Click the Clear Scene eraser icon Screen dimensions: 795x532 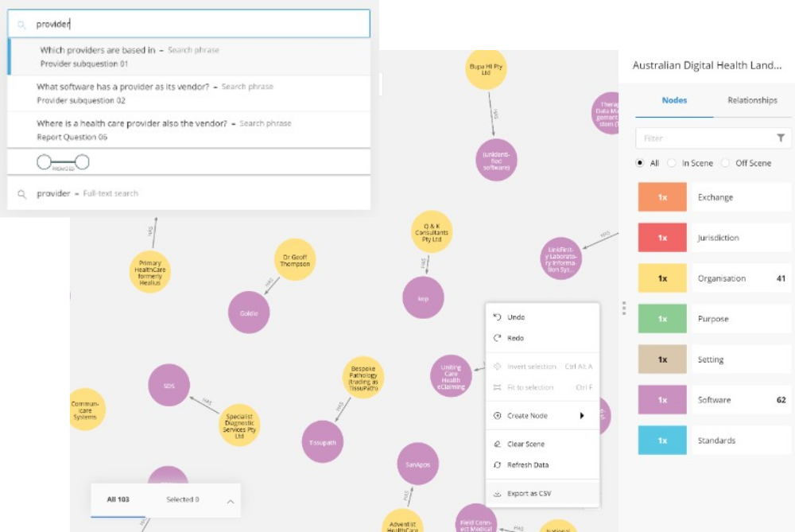[x=497, y=444]
